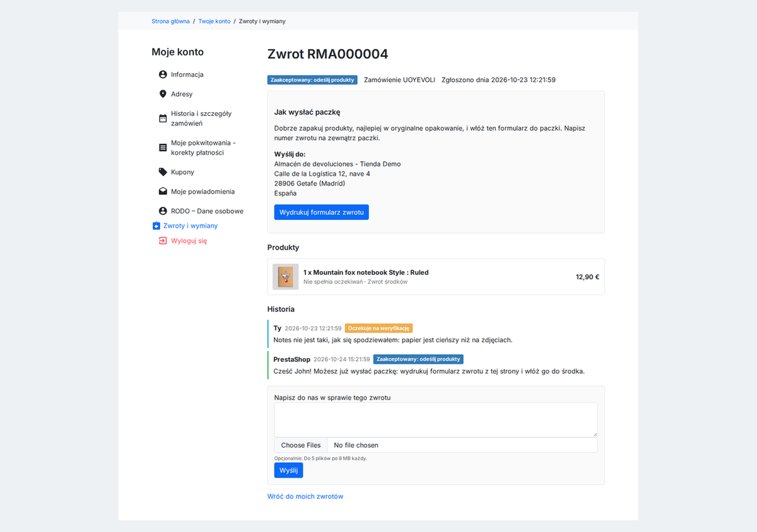Click the timestamp 2026-10-24 15:21:59
757x532 pixels.
[342, 359]
